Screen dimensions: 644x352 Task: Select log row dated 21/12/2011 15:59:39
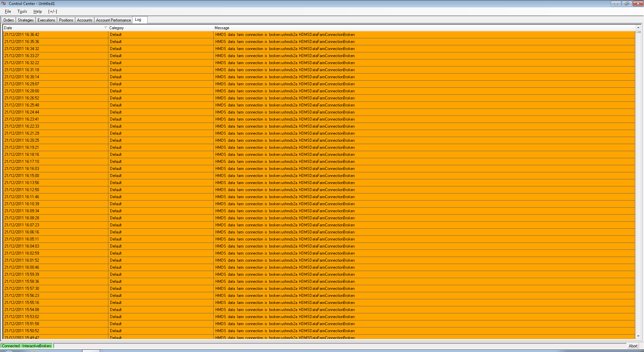click(319, 274)
